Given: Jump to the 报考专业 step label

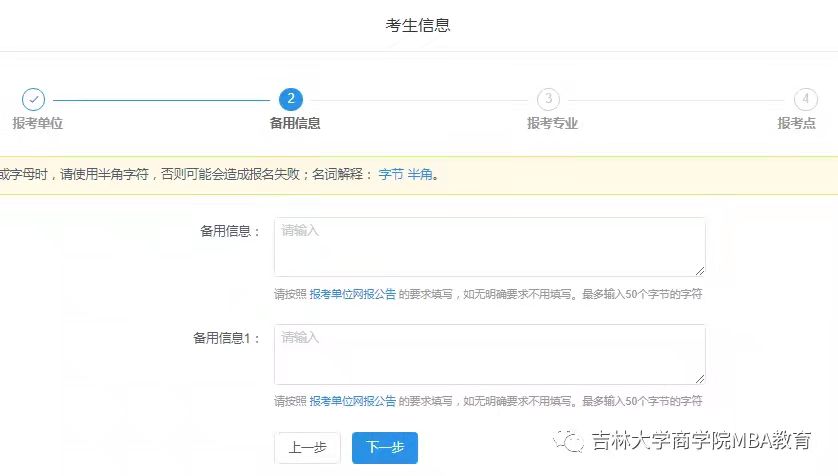Looking at the screenshot, I should point(552,124).
